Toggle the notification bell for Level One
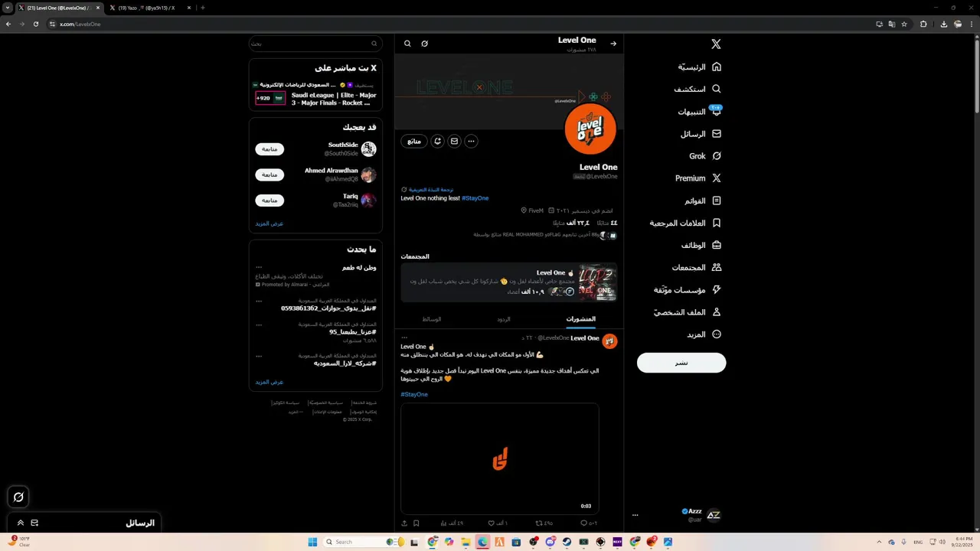 click(437, 141)
